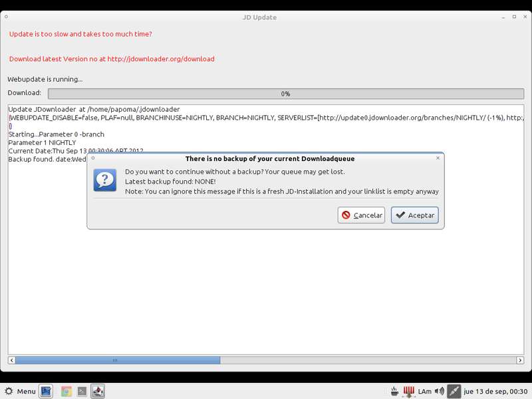Click the pen applet tray icon
The image size is (532, 399).
454,391
